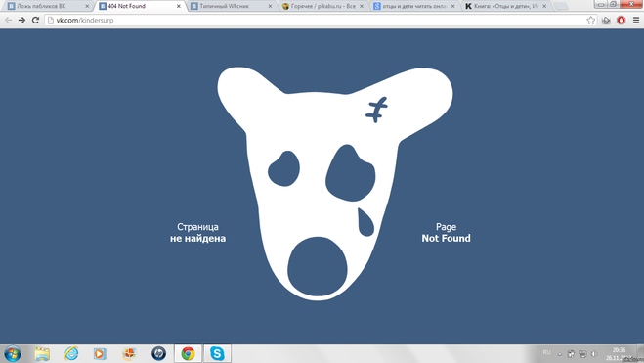Launch Skype from the taskbar
The width and height of the screenshot is (644, 363).
217,353
